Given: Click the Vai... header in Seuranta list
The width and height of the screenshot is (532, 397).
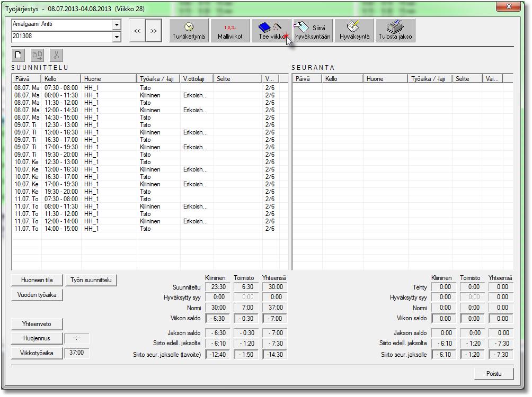Looking at the screenshot, I should coord(492,79).
